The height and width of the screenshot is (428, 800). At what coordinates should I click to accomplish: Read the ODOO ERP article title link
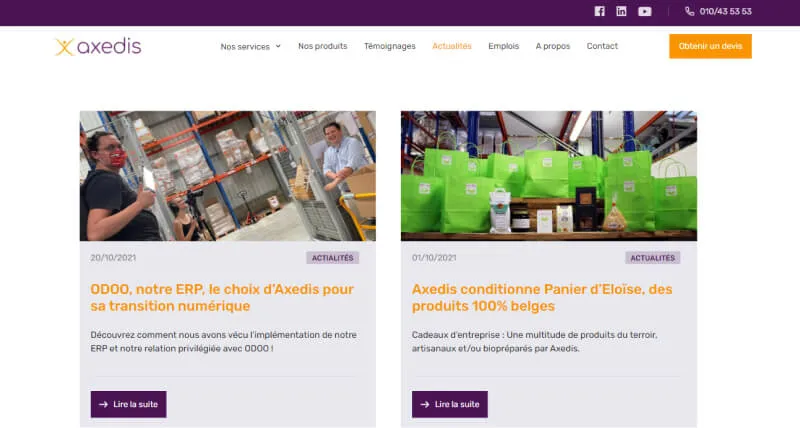click(222, 297)
